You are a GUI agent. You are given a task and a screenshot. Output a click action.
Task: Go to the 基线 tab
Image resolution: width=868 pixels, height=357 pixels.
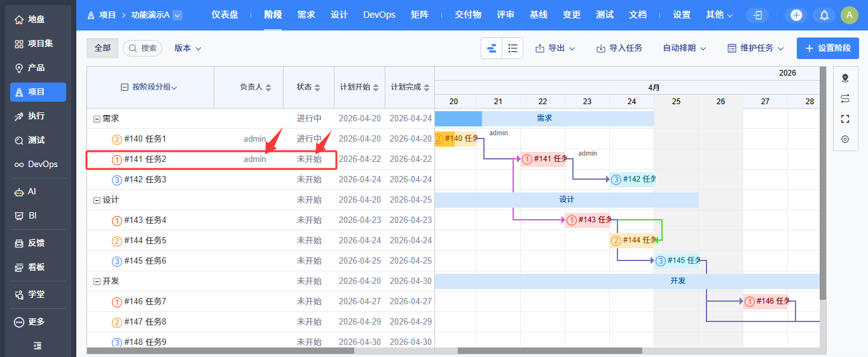click(539, 15)
